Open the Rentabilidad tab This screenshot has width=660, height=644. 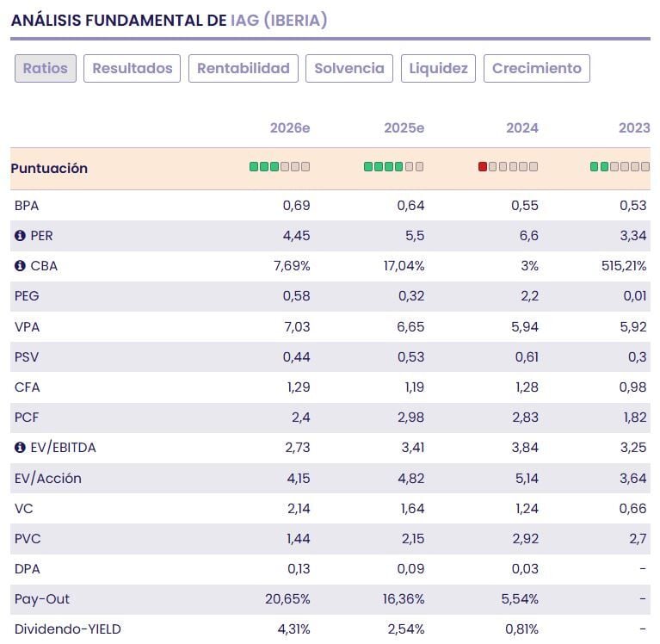[x=243, y=69]
